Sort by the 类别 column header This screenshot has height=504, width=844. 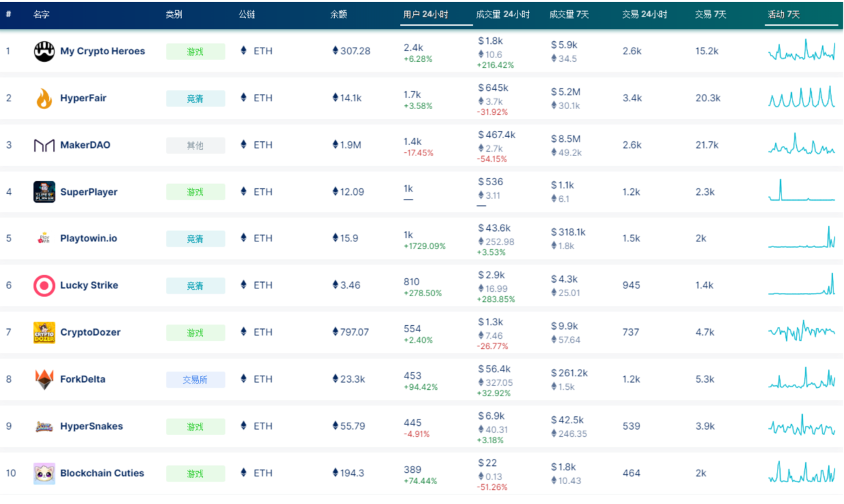174,14
